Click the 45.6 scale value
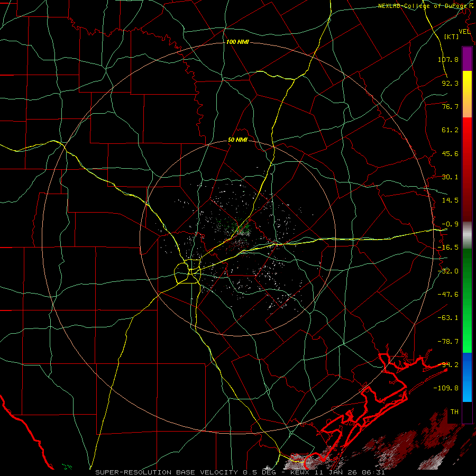Screen dimensions: 476x476 coord(450,153)
